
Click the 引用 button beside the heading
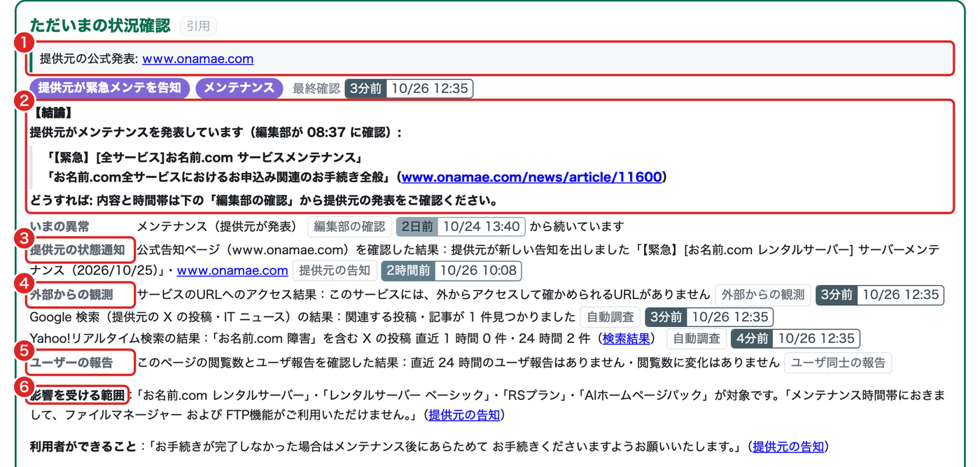tap(198, 26)
